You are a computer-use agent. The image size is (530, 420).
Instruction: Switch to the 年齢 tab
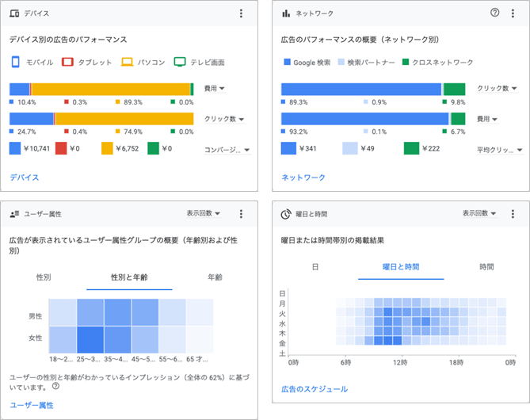tap(215, 277)
